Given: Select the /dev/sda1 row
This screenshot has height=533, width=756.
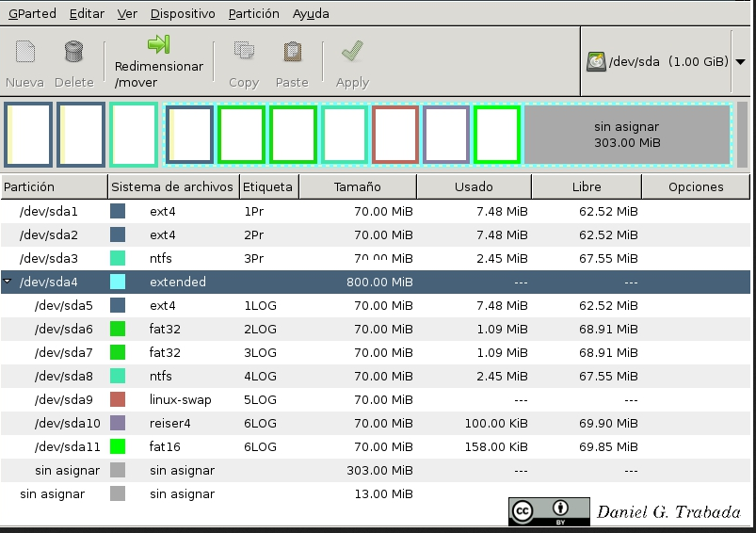Looking at the screenshot, I should click(x=375, y=211).
